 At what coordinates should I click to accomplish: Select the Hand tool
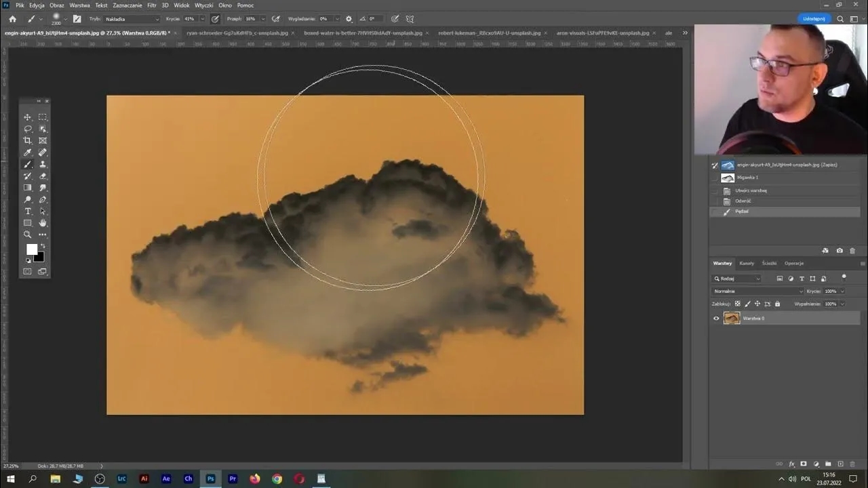click(x=43, y=222)
